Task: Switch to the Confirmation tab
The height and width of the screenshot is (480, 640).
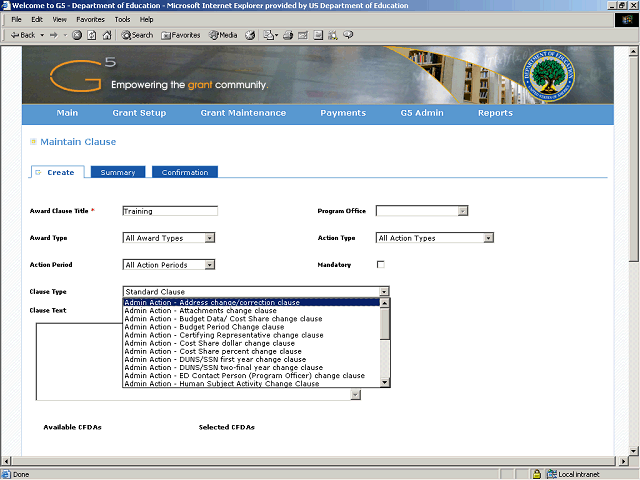Action: point(184,172)
